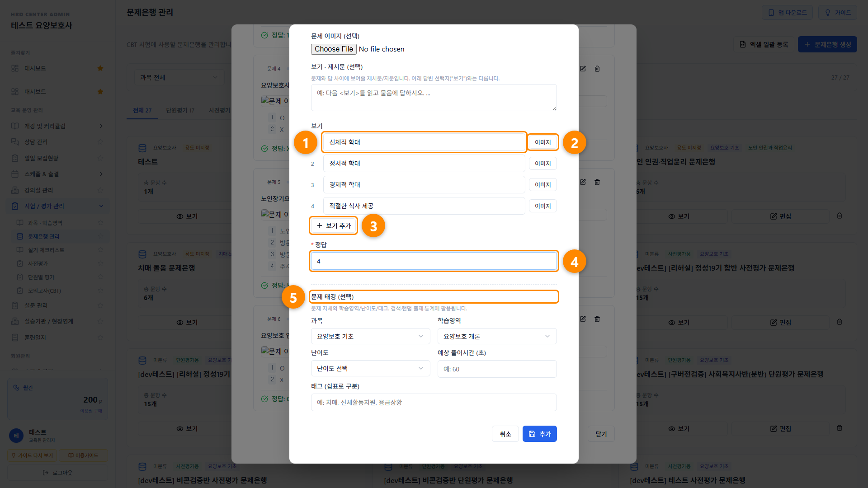Click the option 3 field containing 경제적 학대
Image resolution: width=868 pixels, height=488 pixels.
(x=424, y=185)
